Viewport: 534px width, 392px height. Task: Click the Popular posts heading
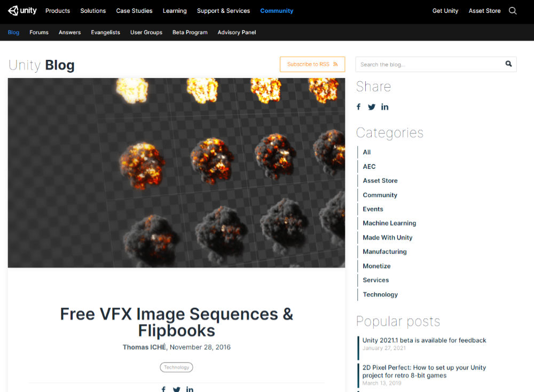(x=398, y=322)
